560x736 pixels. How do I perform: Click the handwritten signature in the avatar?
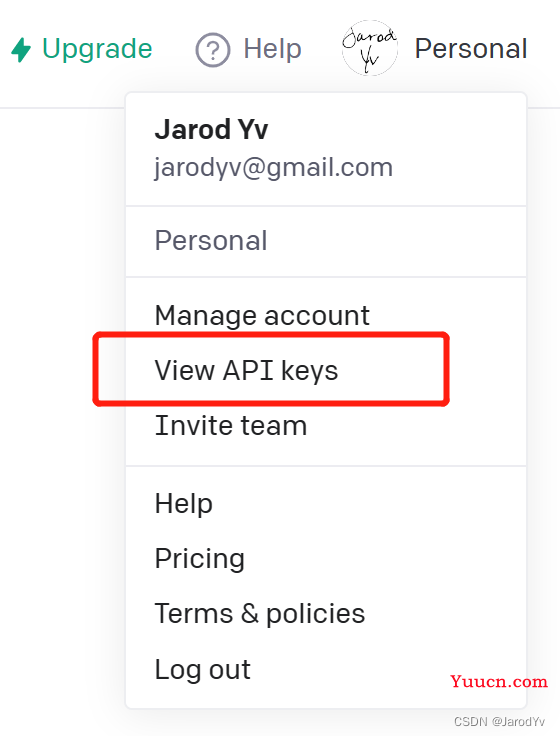coord(369,48)
